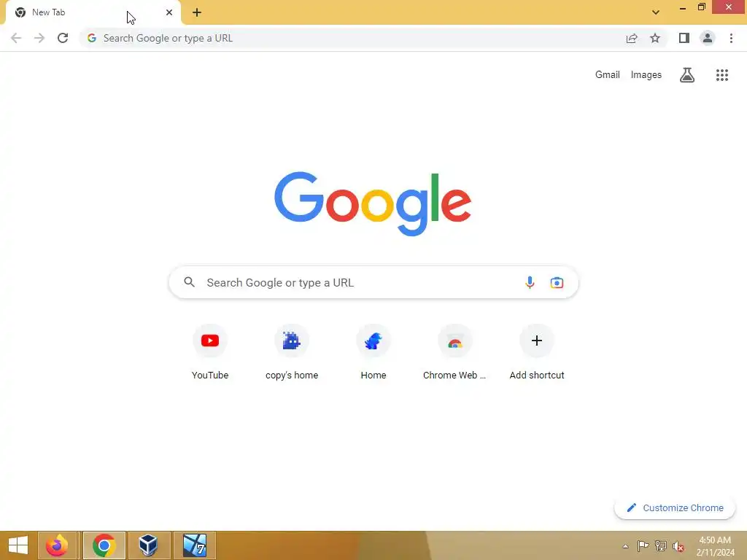Bookmark this tab with the star icon
The width and height of the screenshot is (747, 560).
(x=655, y=38)
